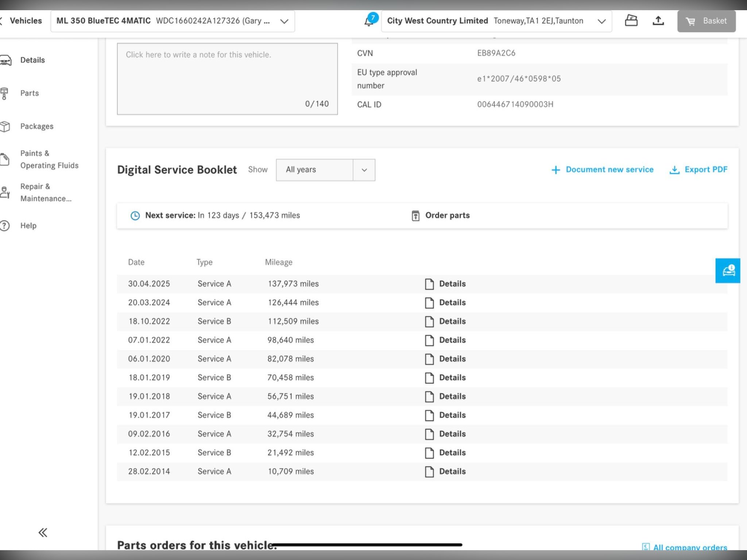Click the Help question mark icon
The height and width of the screenshot is (560, 747).
[x=5, y=226]
